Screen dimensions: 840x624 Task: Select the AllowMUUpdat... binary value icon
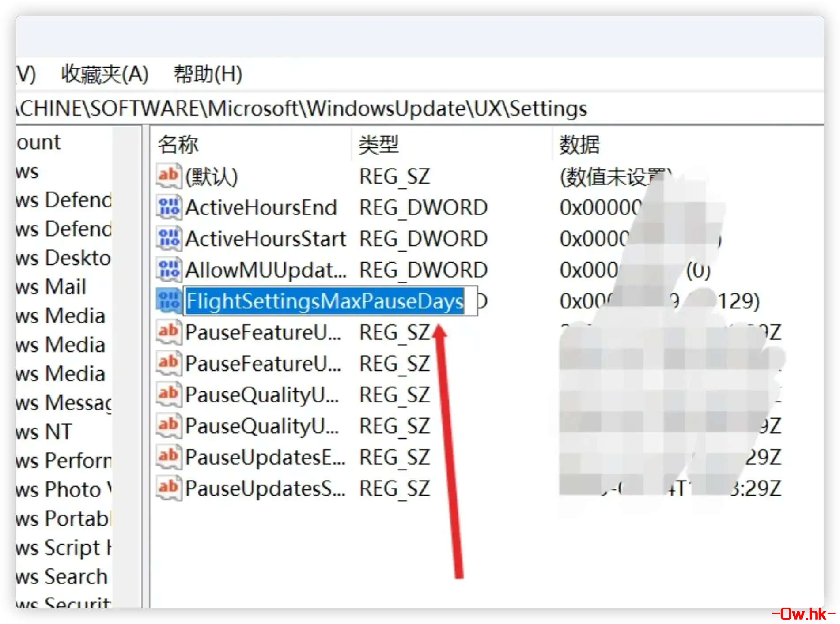tap(169, 270)
